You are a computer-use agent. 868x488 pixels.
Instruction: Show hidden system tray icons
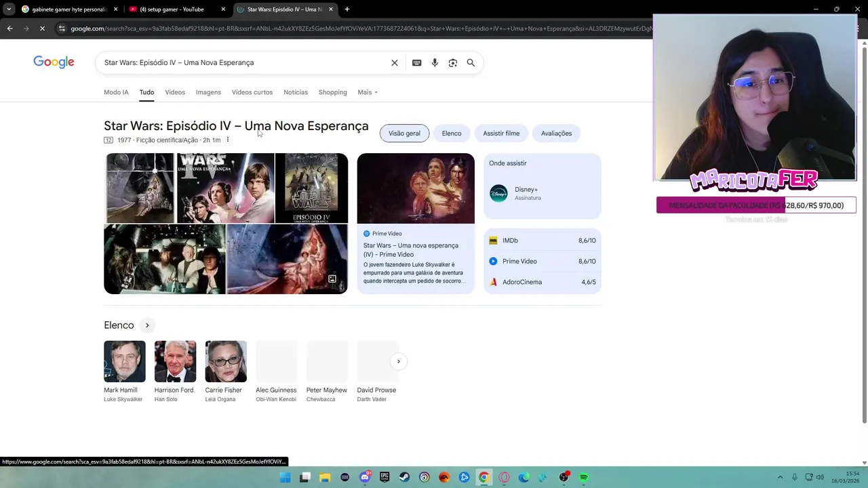[x=780, y=477]
